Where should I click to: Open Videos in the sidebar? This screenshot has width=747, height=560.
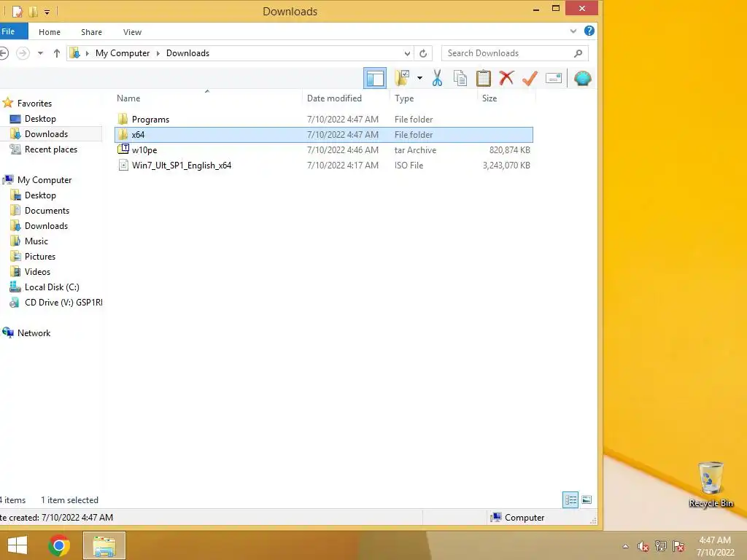[x=37, y=271]
